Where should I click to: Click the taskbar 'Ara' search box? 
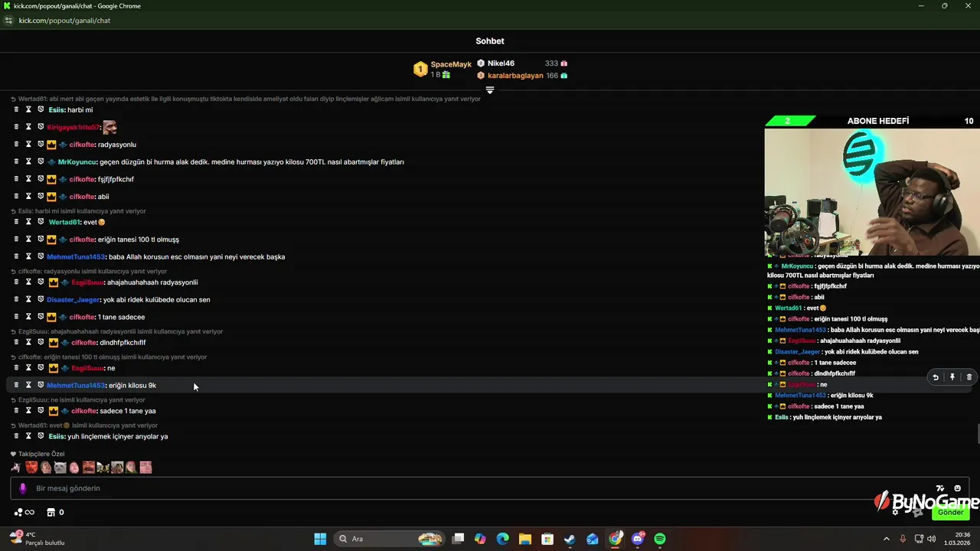tap(390, 539)
